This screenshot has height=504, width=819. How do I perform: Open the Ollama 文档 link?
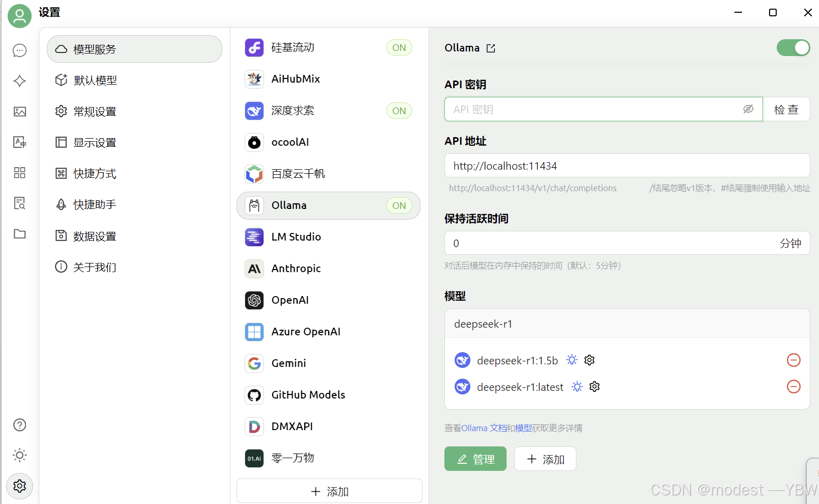[484, 428]
